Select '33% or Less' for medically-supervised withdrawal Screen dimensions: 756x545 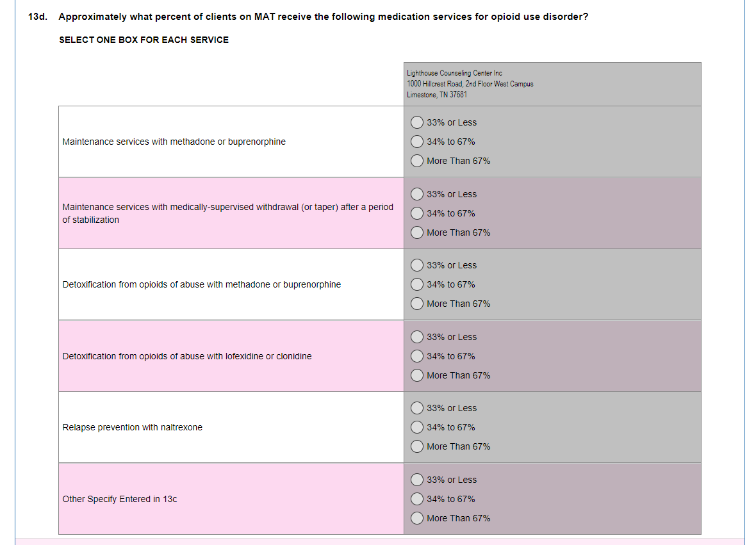click(x=417, y=194)
